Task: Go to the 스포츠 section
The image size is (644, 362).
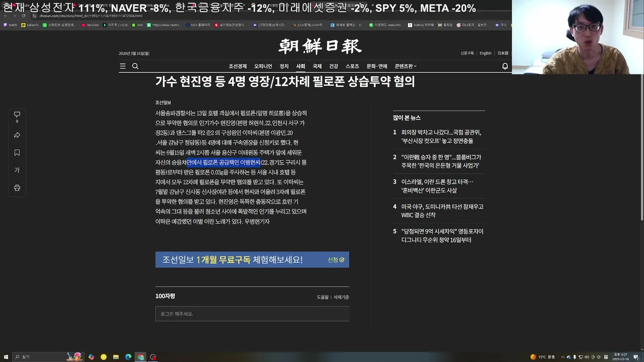Action: pyautogui.click(x=352, y=66)
